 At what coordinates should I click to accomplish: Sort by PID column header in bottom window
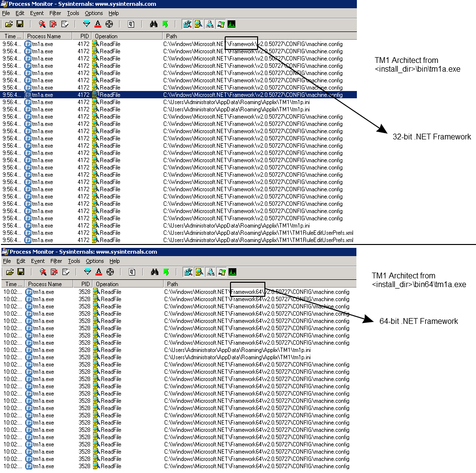83,284
